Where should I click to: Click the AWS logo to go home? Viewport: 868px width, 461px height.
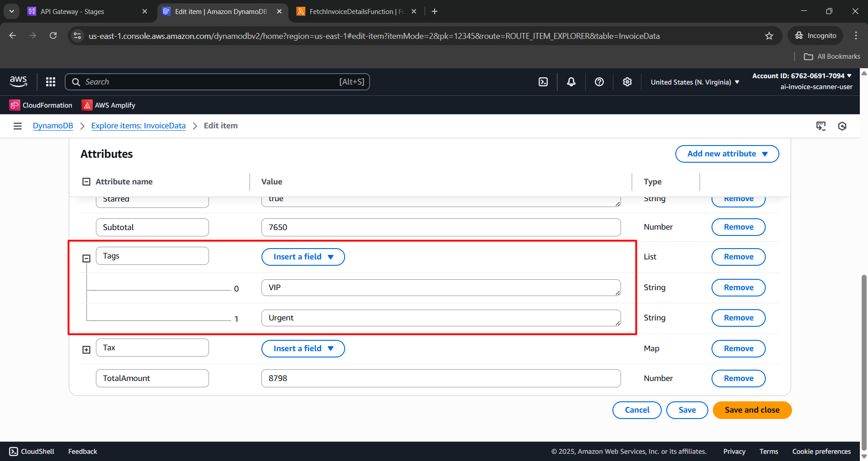[x=18, y=81]
